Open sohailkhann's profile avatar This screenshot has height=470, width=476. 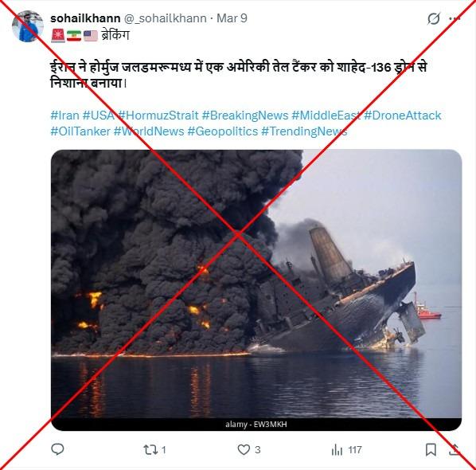point(28,26)
